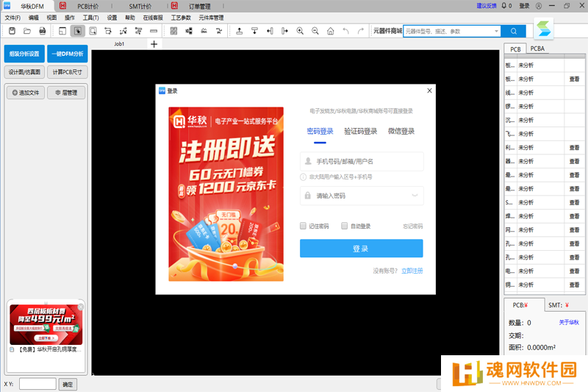This screenshot has width=588, height=392.
Task: Click the impedance wave icon in toolbar
Action: 204,31
